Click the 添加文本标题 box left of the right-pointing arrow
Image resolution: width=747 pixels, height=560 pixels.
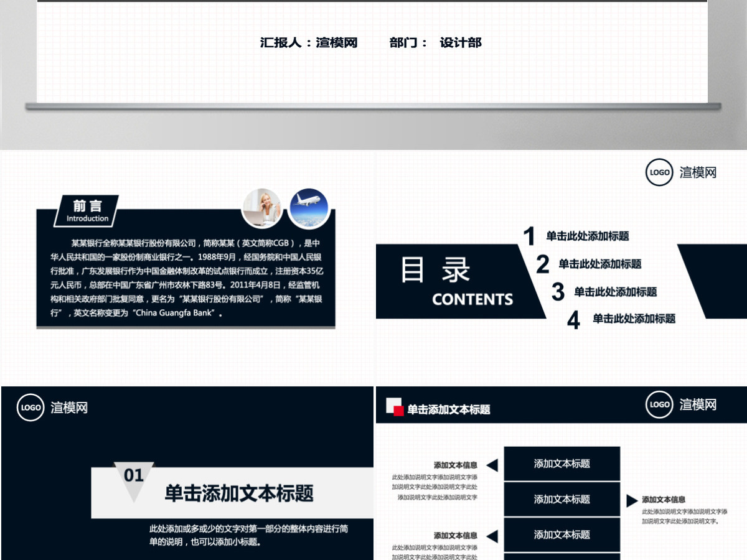(562, 499)
